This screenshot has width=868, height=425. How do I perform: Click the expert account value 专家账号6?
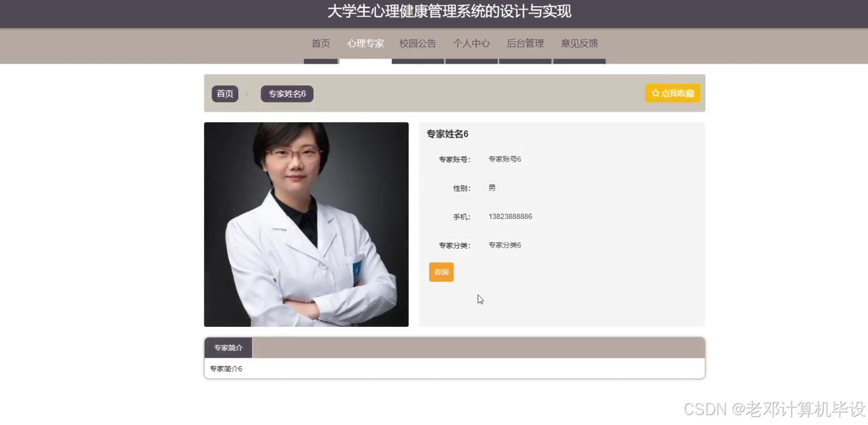[x=504, y=159]
